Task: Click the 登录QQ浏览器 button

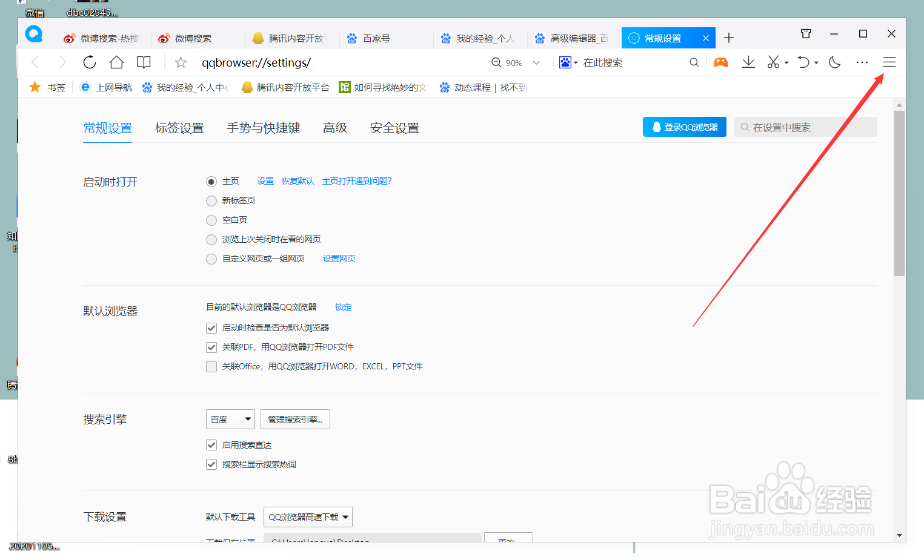Action: pos(685,127)
